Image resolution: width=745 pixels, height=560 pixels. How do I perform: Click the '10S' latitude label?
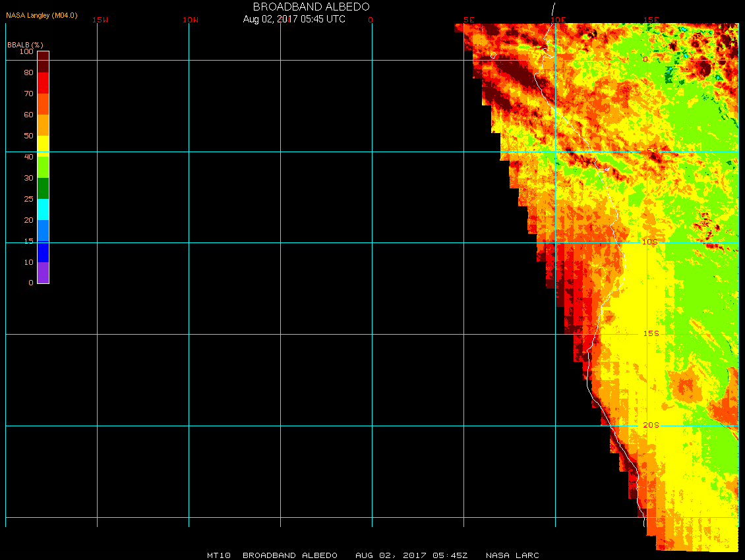click(651, 242)
